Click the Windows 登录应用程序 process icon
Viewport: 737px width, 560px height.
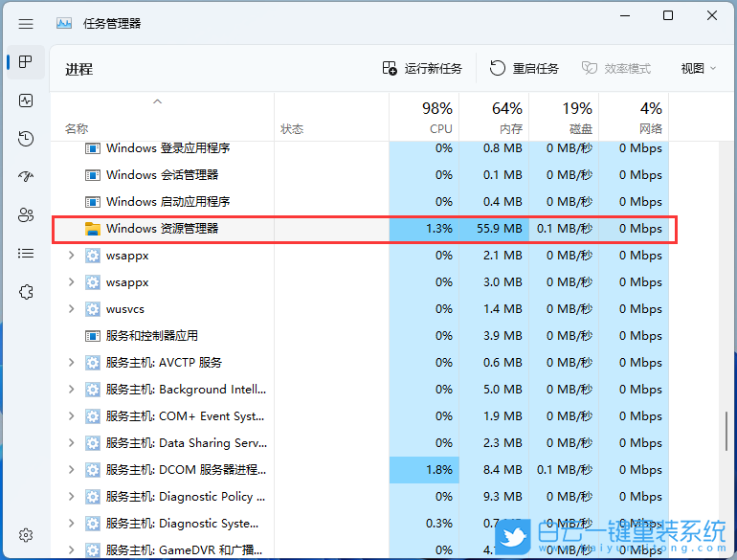(x=93, y=148)
